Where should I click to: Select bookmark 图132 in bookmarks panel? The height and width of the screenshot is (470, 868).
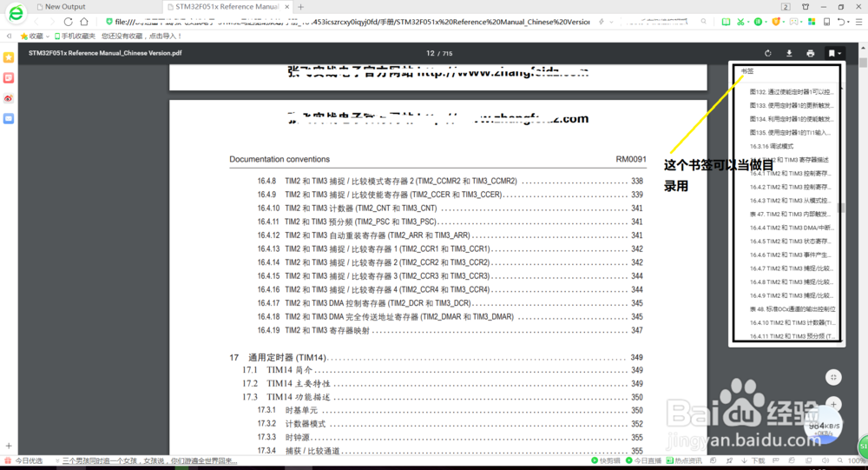[791, 92]
